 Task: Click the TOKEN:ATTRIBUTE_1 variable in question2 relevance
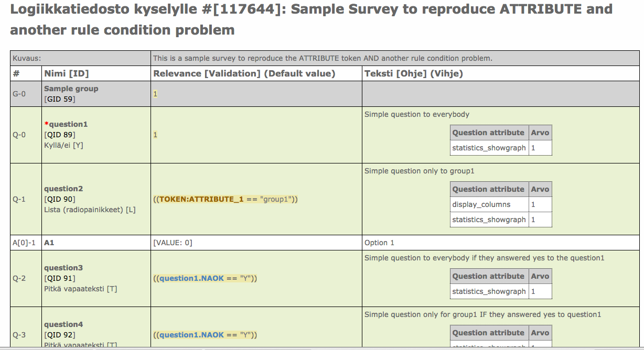click(x=201, y=199)
